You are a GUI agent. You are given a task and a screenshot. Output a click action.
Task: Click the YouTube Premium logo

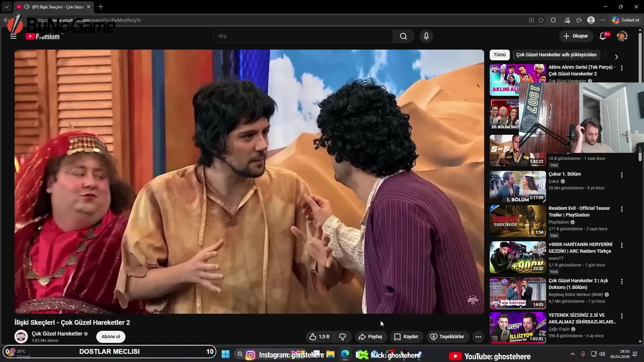coord(43,36)
